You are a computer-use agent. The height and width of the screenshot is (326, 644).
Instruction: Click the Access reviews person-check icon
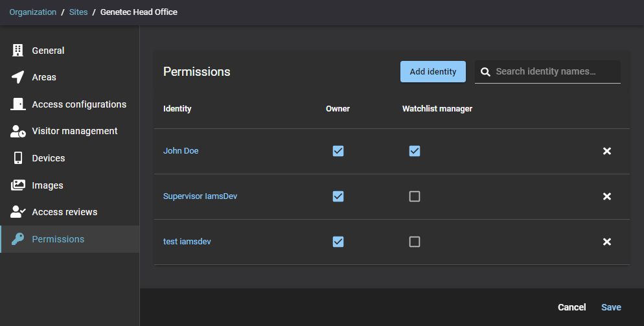(x=18, y=212)
